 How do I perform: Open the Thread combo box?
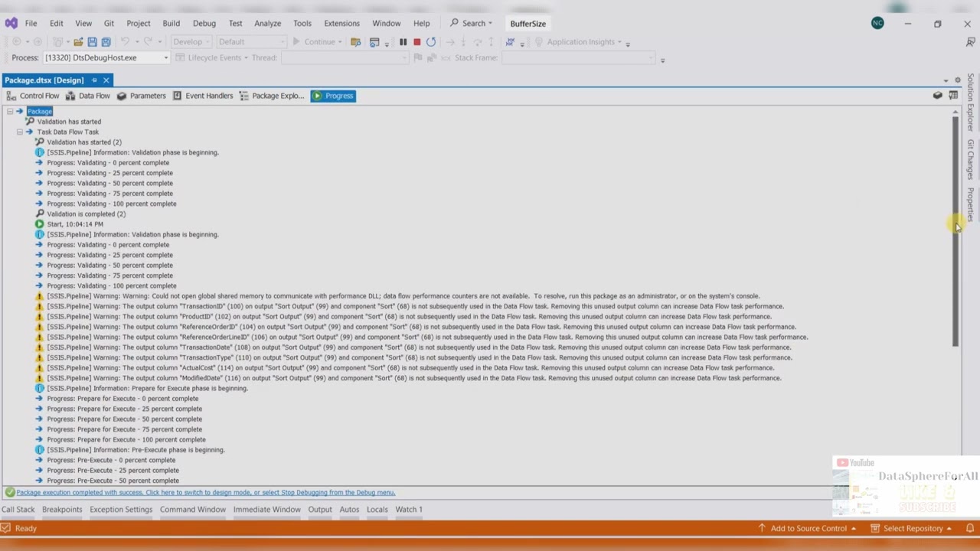point(345,57)
